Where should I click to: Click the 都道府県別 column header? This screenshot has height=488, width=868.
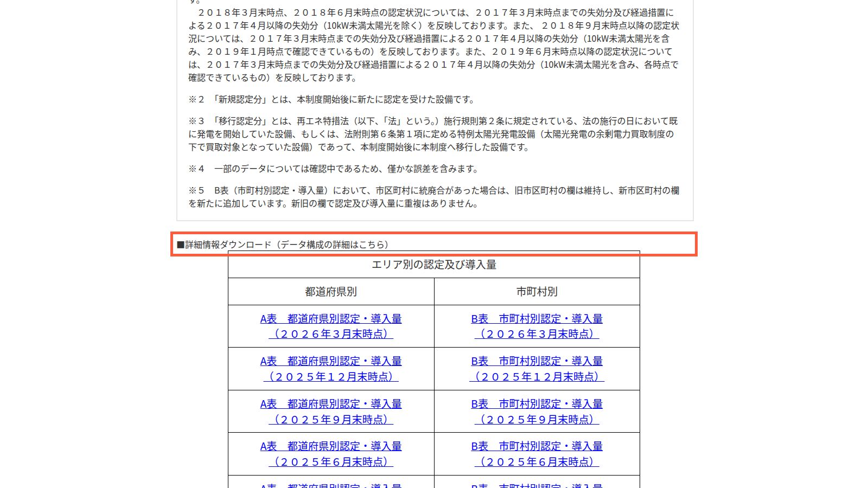[331, 292]
